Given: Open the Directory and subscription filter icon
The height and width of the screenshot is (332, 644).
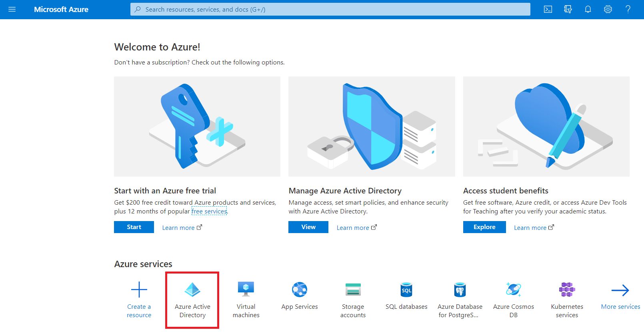Looking at the screenshot, I should 568,9.
